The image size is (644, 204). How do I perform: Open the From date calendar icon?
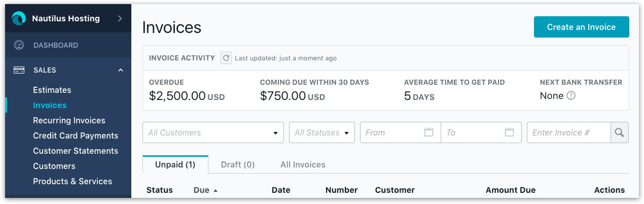pyautogui.click(x=428, y=132)
